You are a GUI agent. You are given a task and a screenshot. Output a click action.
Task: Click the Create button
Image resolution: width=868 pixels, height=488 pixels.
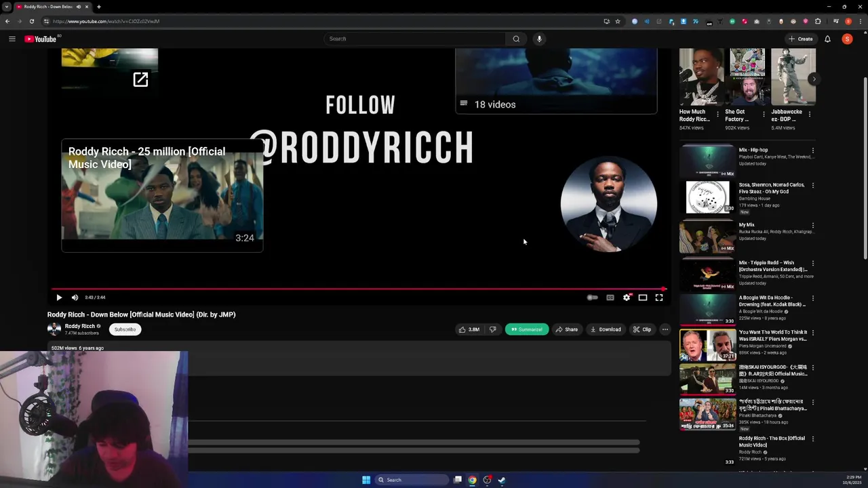[801, 39]
